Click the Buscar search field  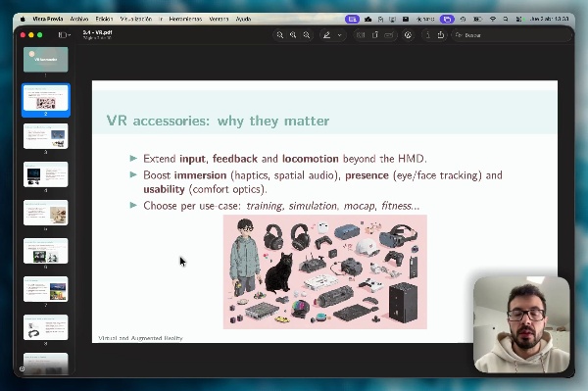pos(512,35)
